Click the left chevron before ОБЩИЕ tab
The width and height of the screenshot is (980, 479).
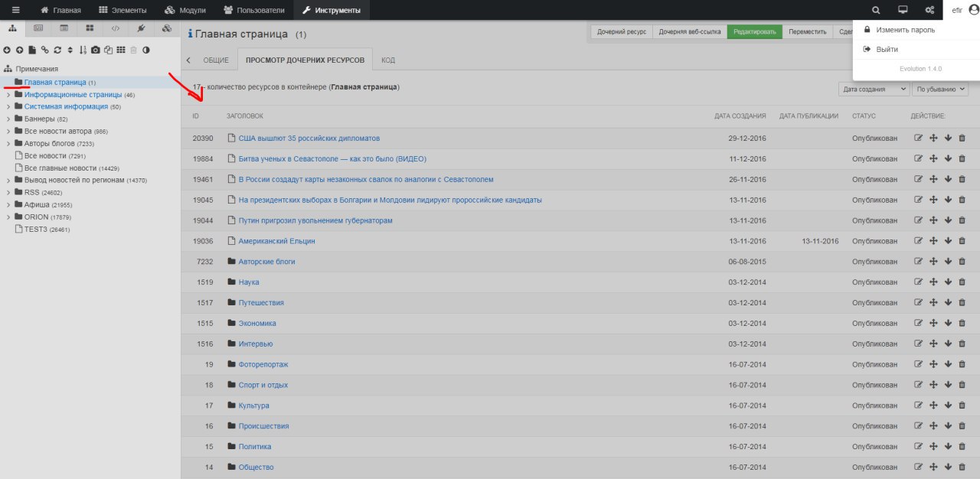tap(188, 60)
